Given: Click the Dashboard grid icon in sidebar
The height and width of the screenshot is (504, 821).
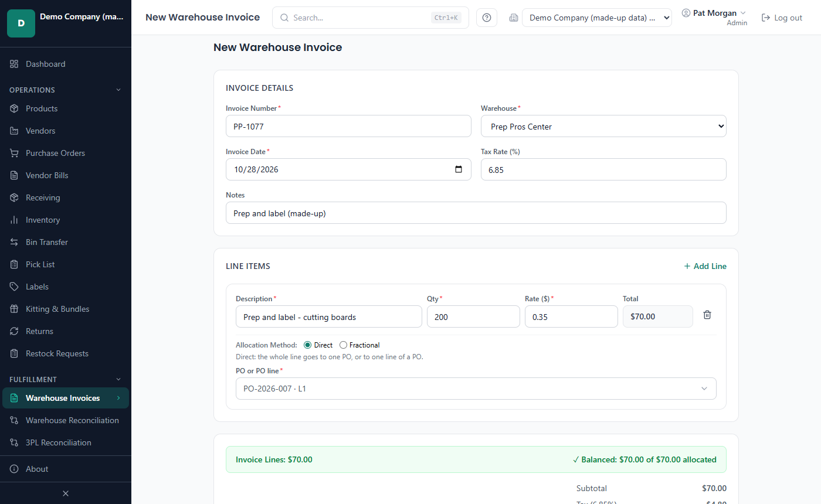Looking at the screenshot, I should pos(14,64).
